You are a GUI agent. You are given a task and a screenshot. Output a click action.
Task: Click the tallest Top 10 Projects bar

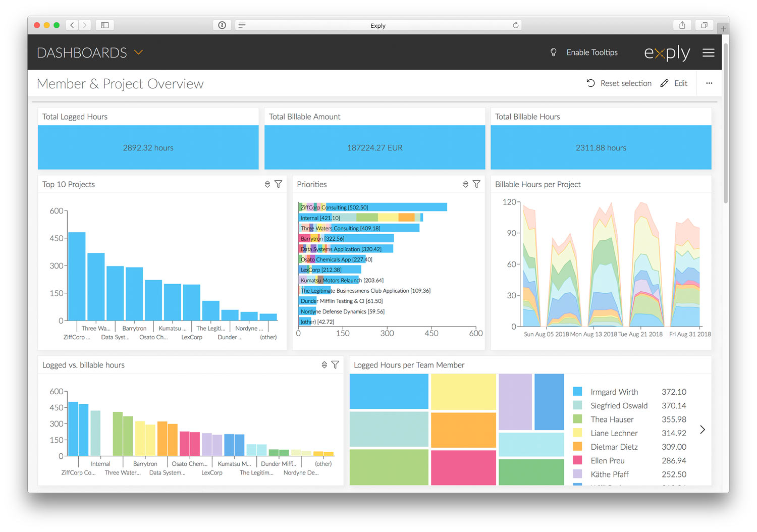77,276
